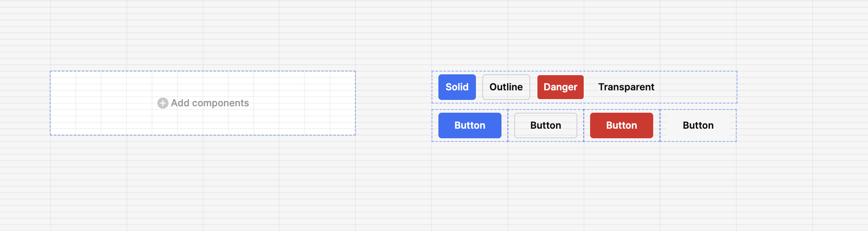Click the blue solid Button in bottom row
This screenshot has width=868, height=231.
coord(470,125)
